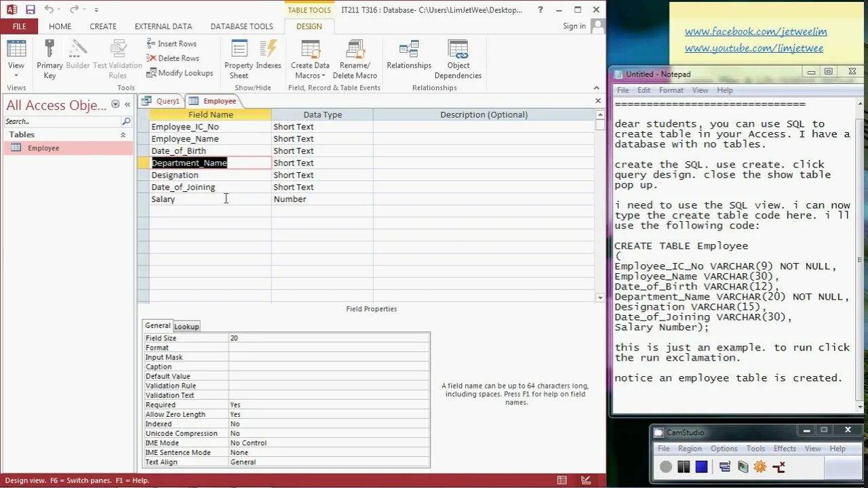Open the Customize Quick Access Toolbar dropdown
The image size is (868, 488).
96,10
